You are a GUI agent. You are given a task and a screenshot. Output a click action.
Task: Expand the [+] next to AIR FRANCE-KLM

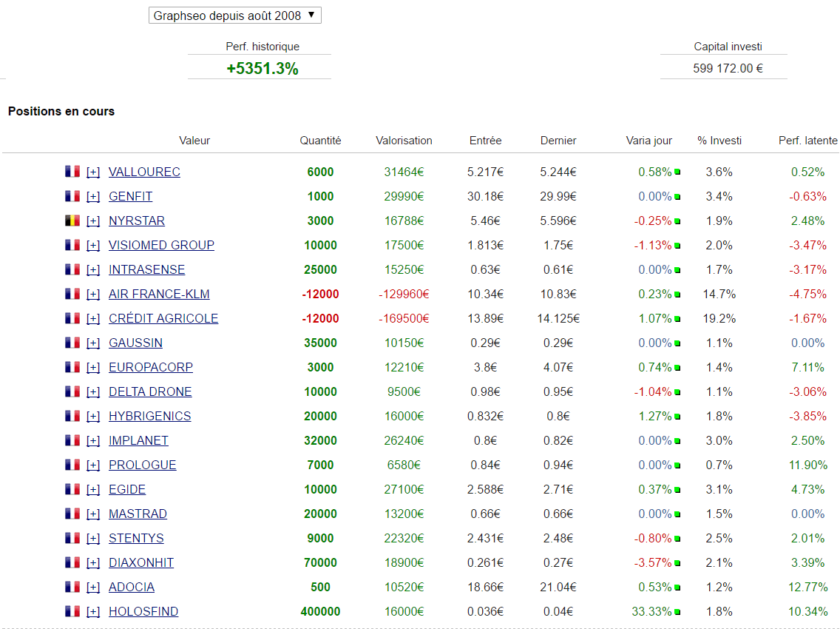[x=93, y=295]
